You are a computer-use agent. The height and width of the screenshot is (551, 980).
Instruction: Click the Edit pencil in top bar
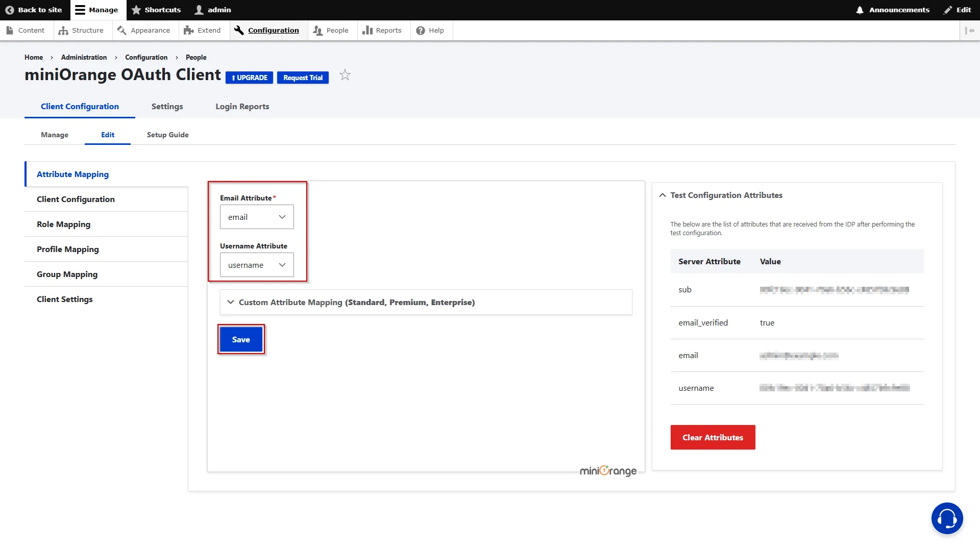957,10
